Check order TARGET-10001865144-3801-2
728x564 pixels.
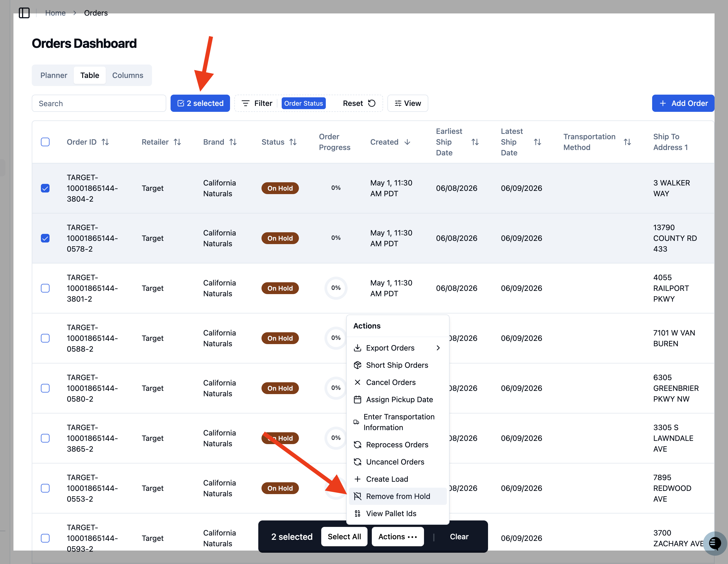pyautogui.click(x=45, y=288)
